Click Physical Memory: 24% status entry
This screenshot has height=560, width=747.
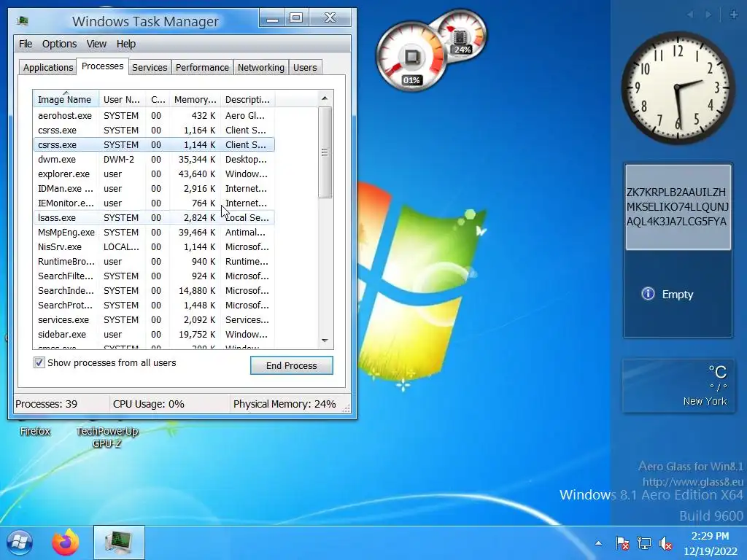point(285,404)
